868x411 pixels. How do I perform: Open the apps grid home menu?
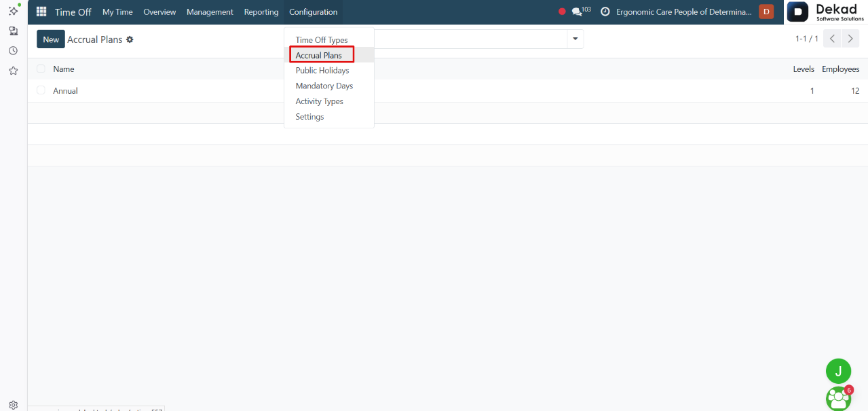pyautogui.click(x=41, y=12)
